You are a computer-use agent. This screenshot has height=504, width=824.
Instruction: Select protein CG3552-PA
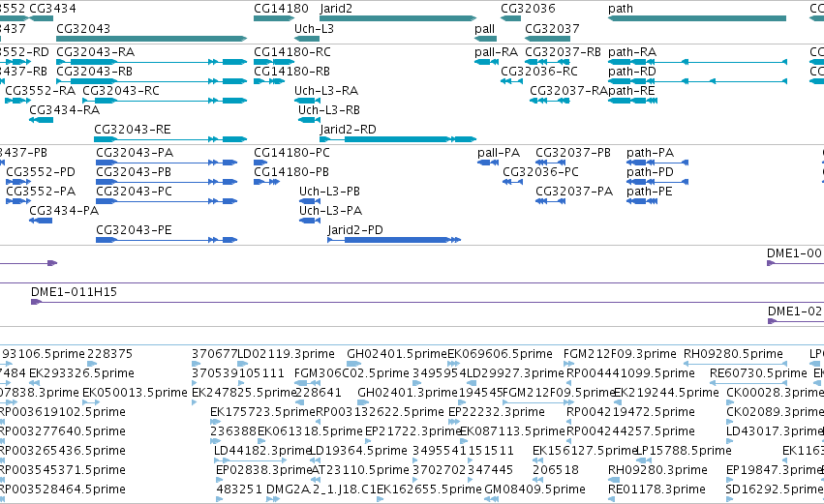click(x=41, y=192)
